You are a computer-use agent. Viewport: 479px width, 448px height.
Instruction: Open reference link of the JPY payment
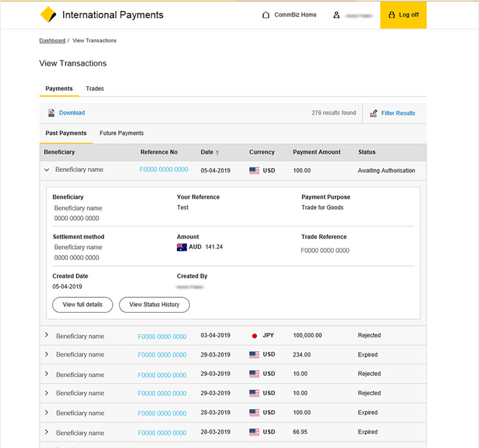pos(162,337)
